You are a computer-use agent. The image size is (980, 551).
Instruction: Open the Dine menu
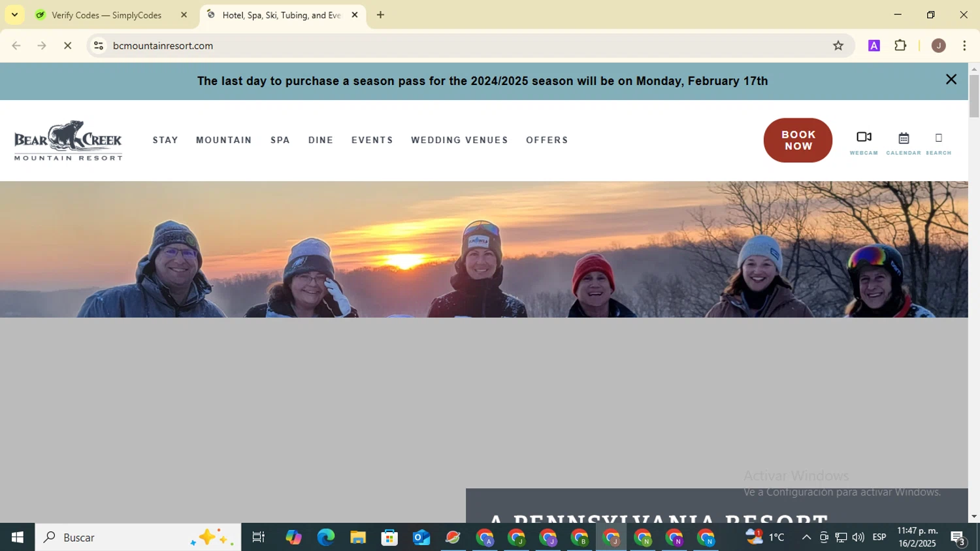pyautogui.click(x=321, y=140)
